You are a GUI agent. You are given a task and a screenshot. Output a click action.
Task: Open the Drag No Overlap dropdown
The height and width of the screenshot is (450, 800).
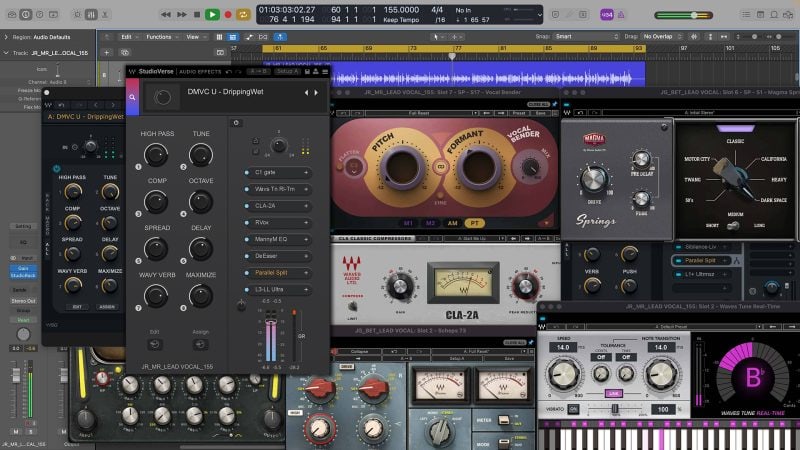[660, 36]
